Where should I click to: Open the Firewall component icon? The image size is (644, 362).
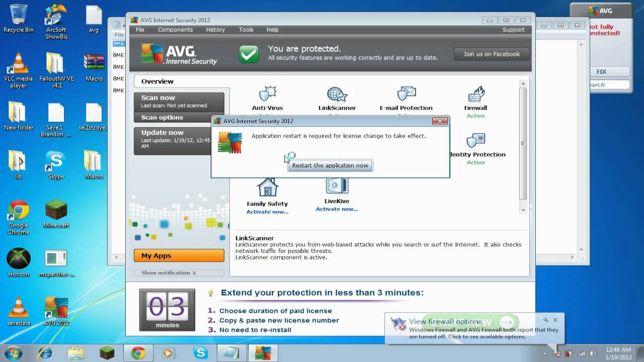476,95
